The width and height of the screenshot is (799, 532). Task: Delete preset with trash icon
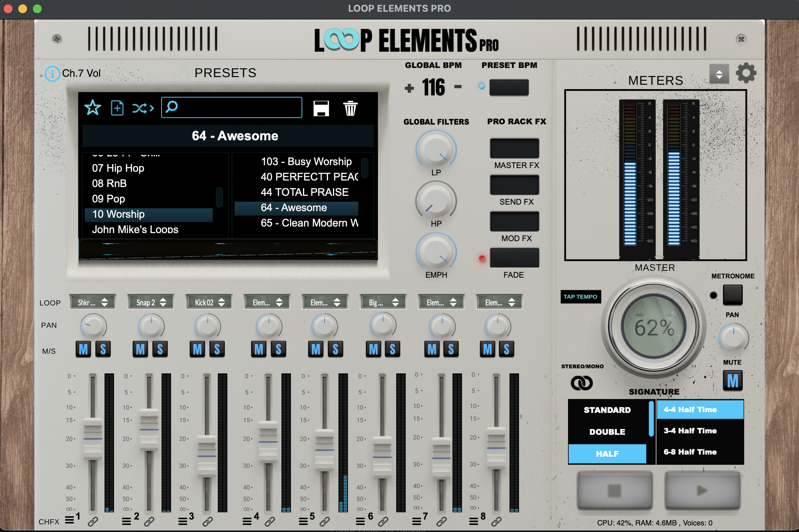[351, 108]
